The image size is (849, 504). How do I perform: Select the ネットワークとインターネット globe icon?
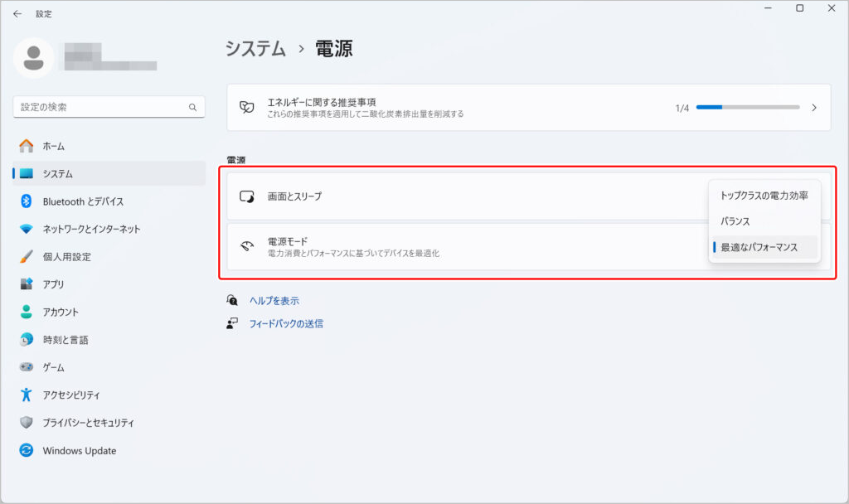[27, 229]
